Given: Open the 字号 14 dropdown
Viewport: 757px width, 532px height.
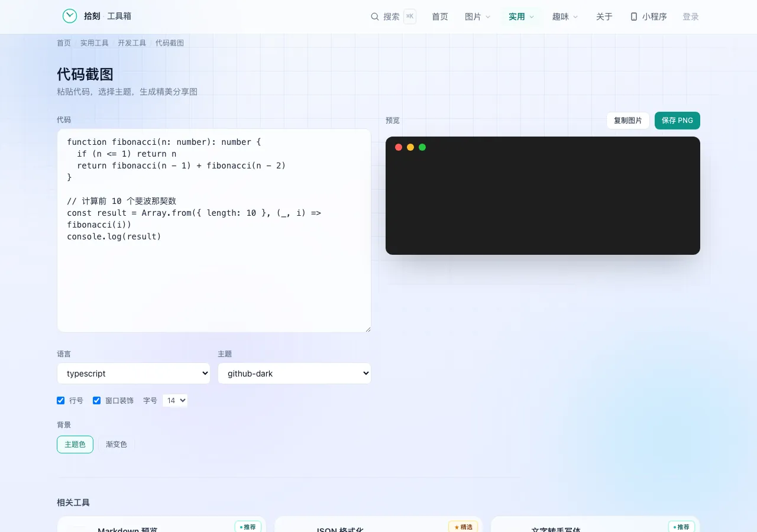Looking at the screenshot, I should 175,400.
